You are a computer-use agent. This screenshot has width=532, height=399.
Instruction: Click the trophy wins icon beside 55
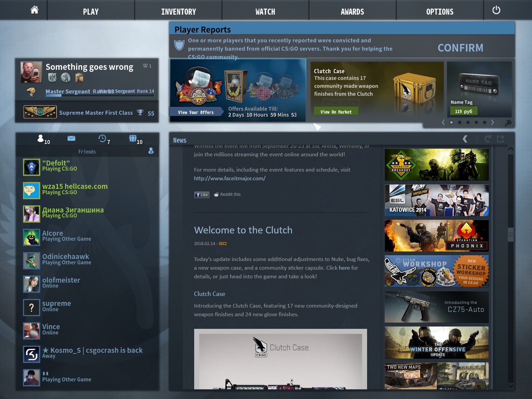[140, 112]
